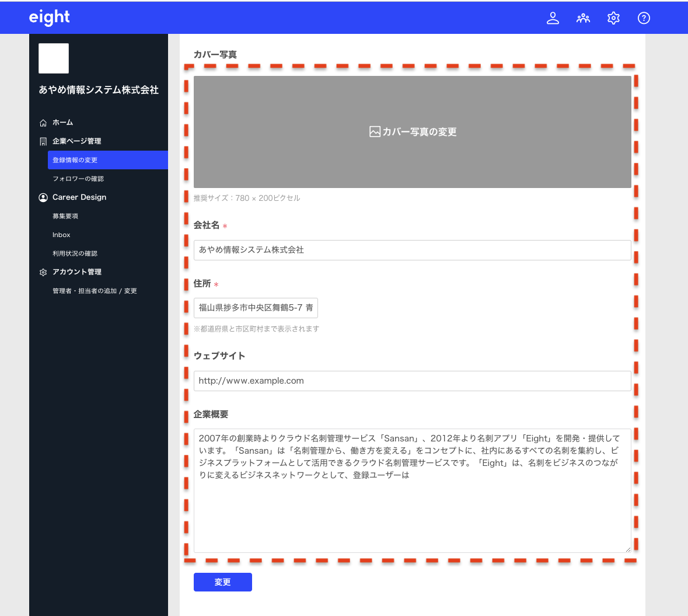Click the 企業概要 label
This screenshot has height=616, width=688.
click(x=211, y=414)
